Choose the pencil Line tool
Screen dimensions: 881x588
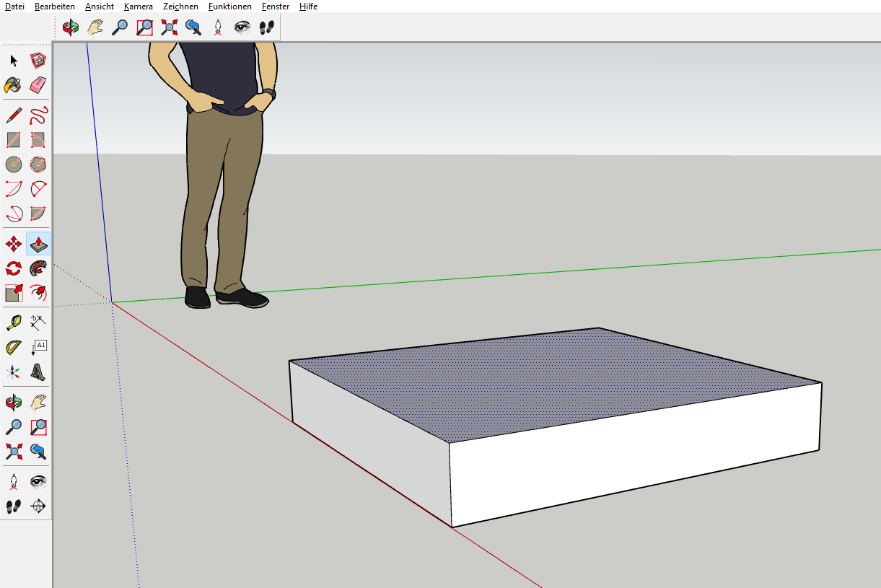pos(14,115)
